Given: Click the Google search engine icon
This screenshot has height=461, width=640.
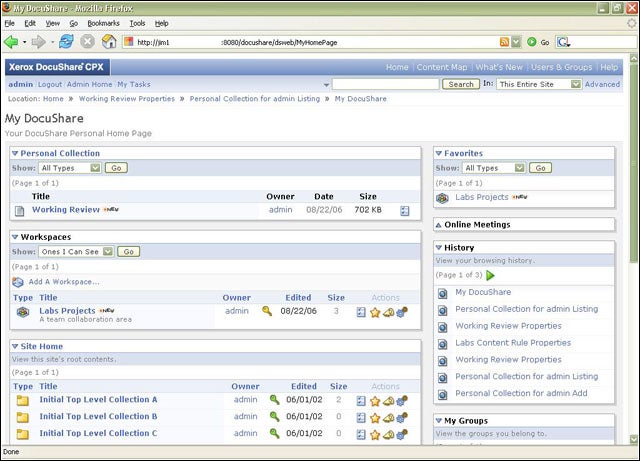Looking at the screenshot, I should tap(563, 42).
